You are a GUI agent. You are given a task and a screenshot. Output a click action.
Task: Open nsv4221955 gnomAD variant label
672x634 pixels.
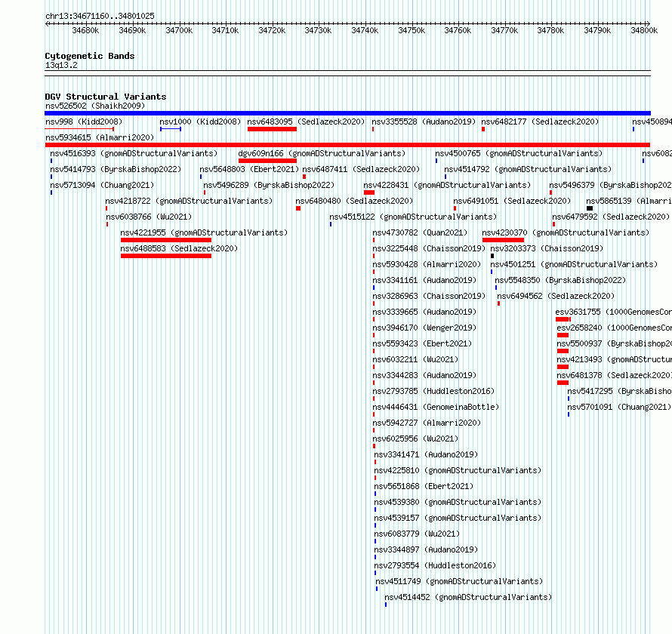click(204, 232)
